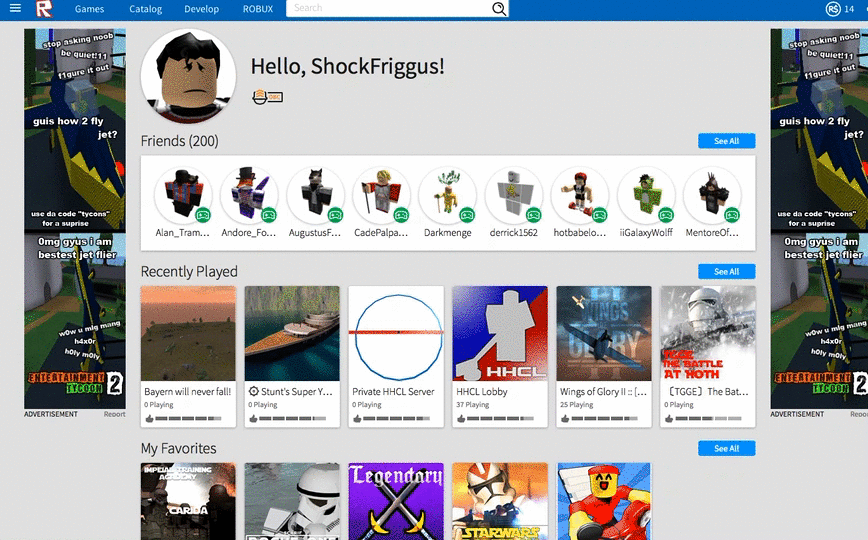Report the left advertisement
Screen dimensions: 868x540
(x=114, y=414)
